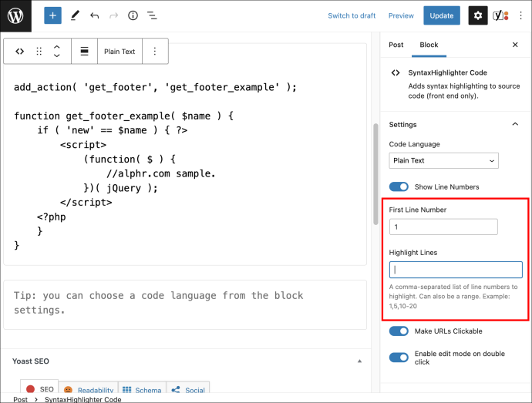This screenshot has height=403, width=532.
Task: Open Plain Text language selector in toolbar
Action: [x=120, y=51]
